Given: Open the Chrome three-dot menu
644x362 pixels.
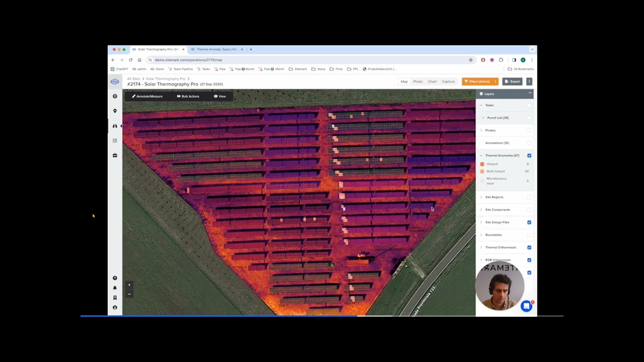Looking at the screenshot, I should 531,60.
